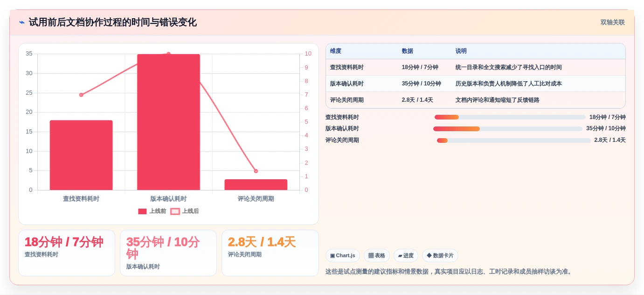Viewport: 644px width, 295px height.
Task: Click description 文档内评论和通知缩短了反馈链路
Action: coord(497,100)
